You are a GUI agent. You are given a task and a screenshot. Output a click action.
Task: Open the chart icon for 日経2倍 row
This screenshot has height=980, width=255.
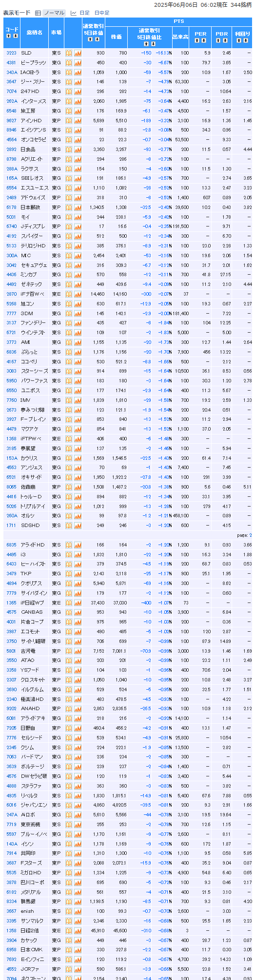[x=78, y=930]
